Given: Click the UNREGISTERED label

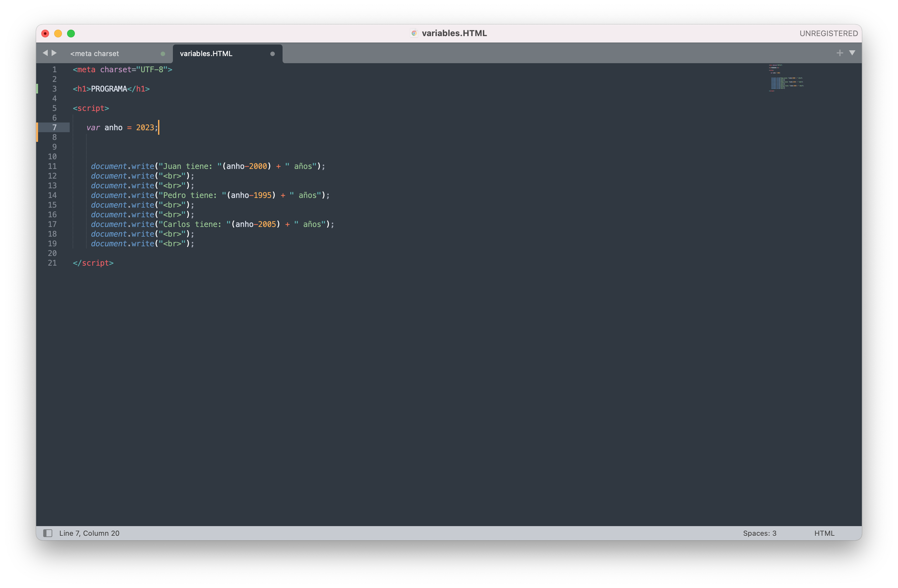Looking at the screenshot, I should [x=829, y=33].
